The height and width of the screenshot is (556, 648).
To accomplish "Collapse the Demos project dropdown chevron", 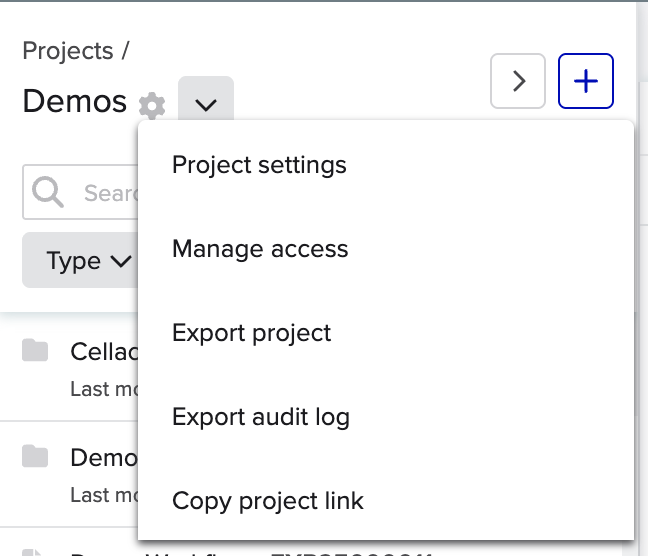I will 206,103.
